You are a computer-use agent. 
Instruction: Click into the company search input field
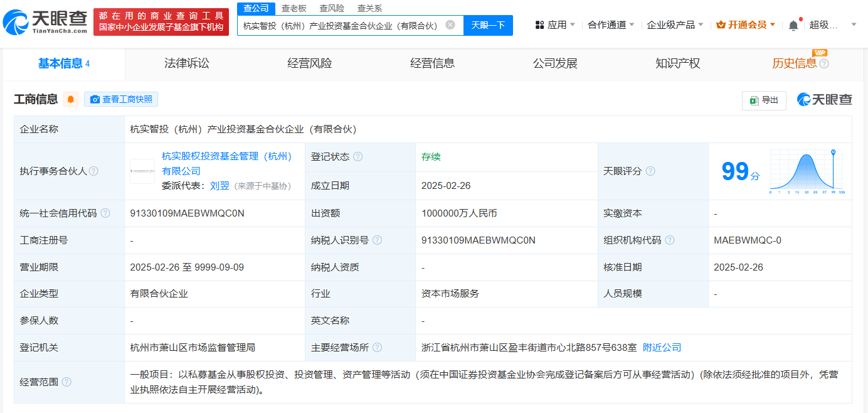[x=342, y=26]
